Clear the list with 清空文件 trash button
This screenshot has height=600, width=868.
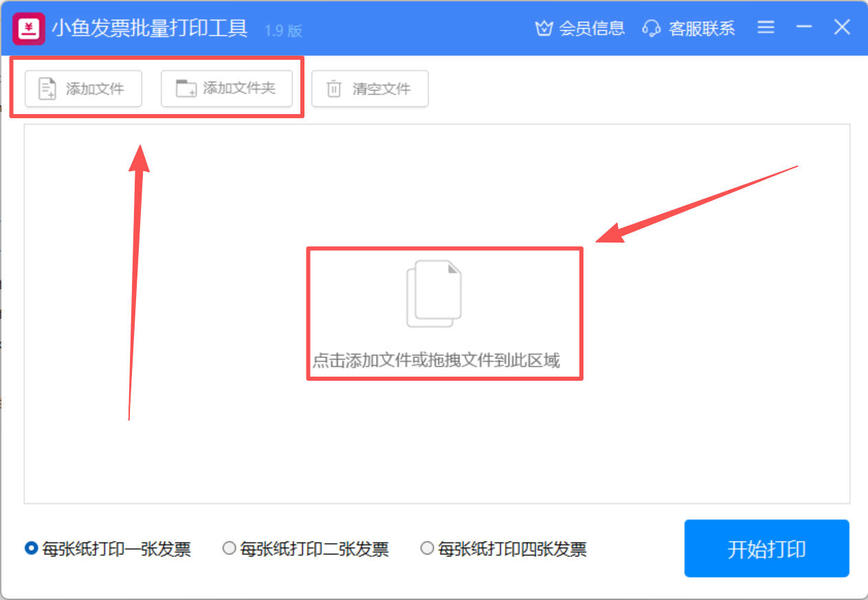click(x=370, y=89)
